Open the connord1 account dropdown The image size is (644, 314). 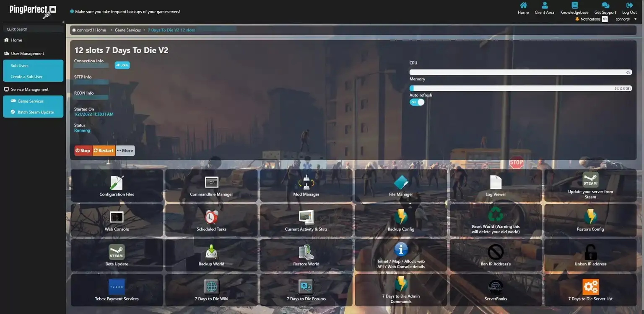626,19
